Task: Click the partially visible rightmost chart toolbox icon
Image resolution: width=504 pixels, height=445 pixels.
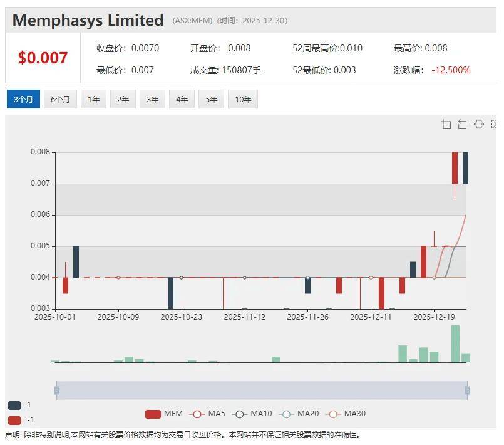Action: (x=493, y=124)
